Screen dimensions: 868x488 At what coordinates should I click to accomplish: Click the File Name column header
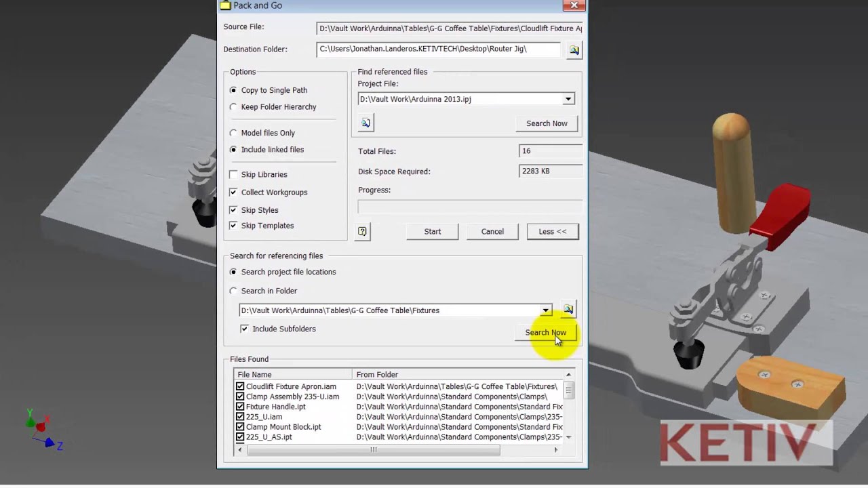pyautogui.click(x=293, y=374)
